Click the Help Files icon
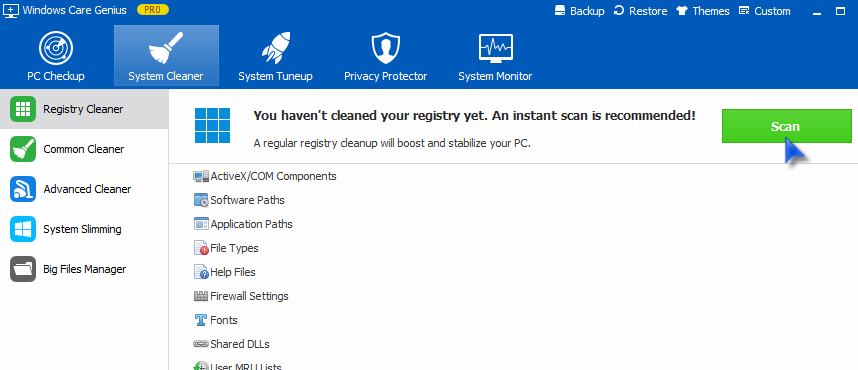 click(x=201, y=272)
